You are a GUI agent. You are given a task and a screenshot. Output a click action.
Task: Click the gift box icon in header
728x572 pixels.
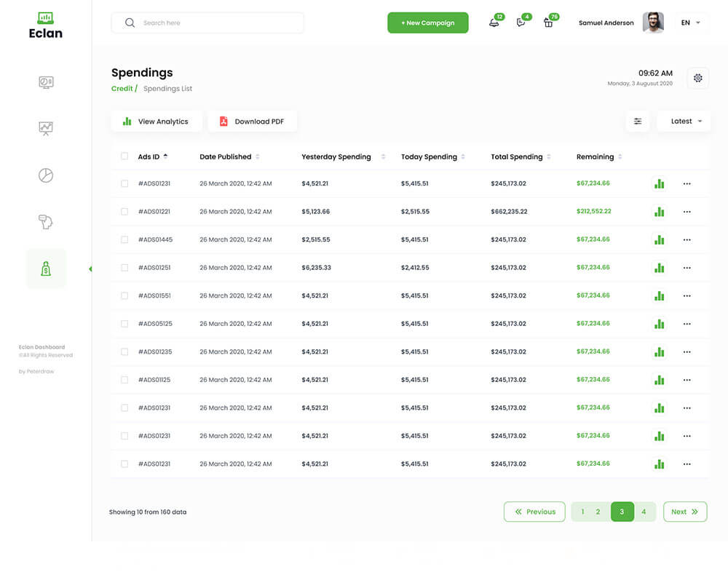point(548,23)
